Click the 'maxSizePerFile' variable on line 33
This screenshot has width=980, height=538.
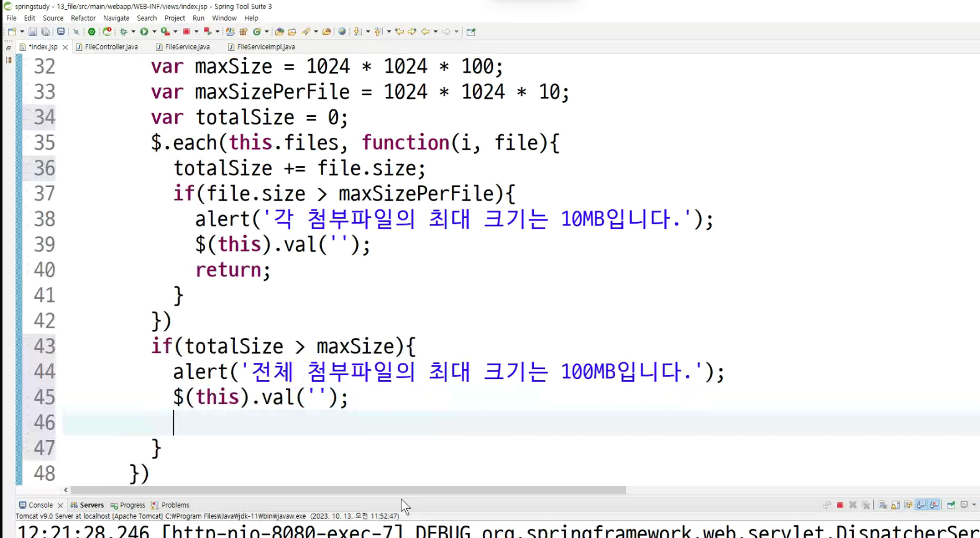pos(272,92)
